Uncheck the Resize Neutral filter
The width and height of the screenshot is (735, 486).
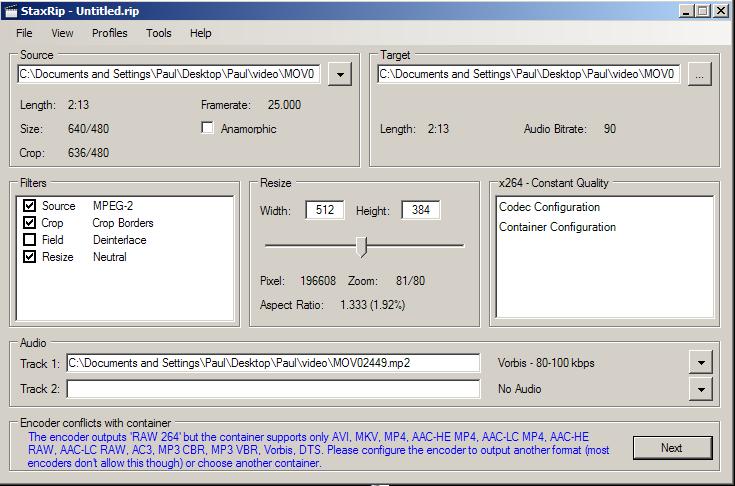tap(30, 256)
